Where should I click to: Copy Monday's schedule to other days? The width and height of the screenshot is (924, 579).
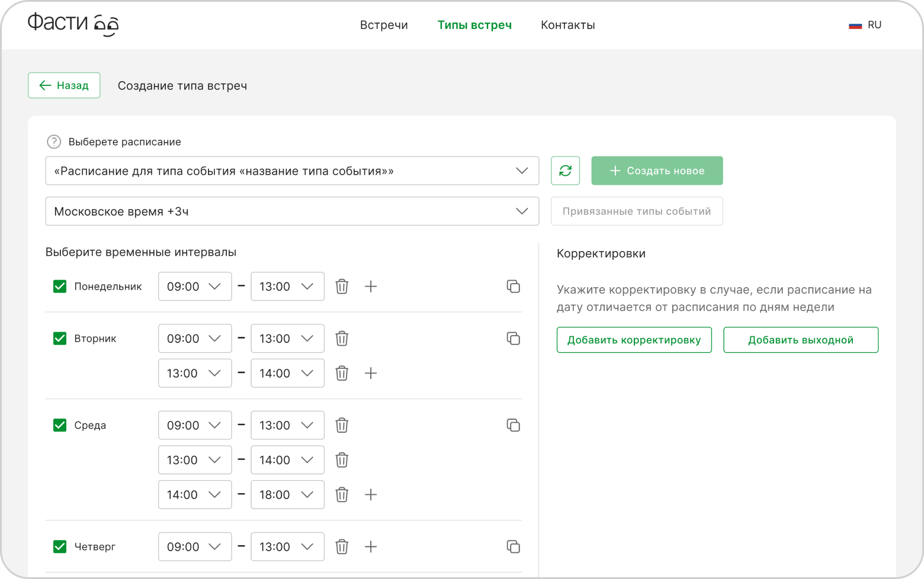coord(513,287)
